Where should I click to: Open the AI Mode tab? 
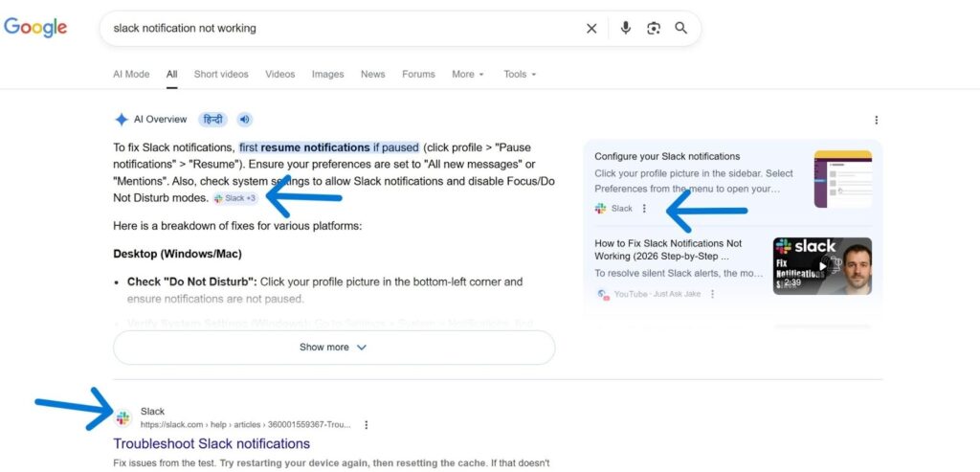131,75
